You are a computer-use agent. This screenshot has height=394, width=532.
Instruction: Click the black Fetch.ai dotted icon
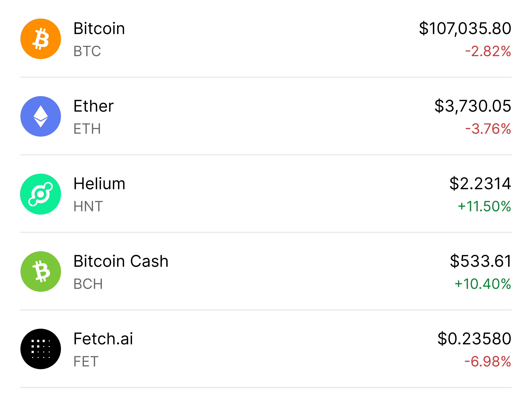click(x=41, y=349)
